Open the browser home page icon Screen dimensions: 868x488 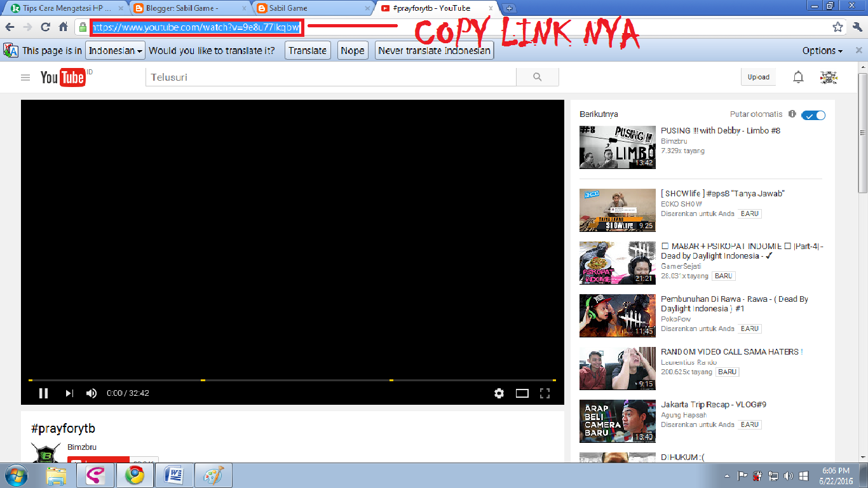63,27
